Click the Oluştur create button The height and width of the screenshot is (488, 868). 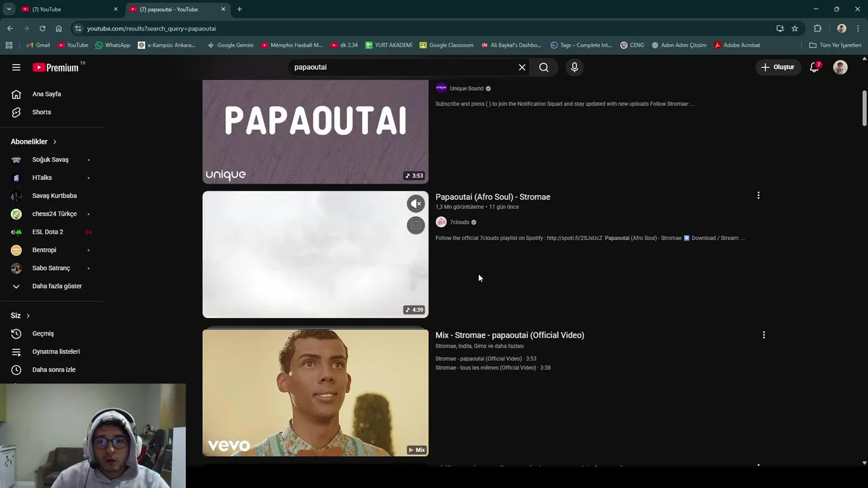(x=777, y=67)
